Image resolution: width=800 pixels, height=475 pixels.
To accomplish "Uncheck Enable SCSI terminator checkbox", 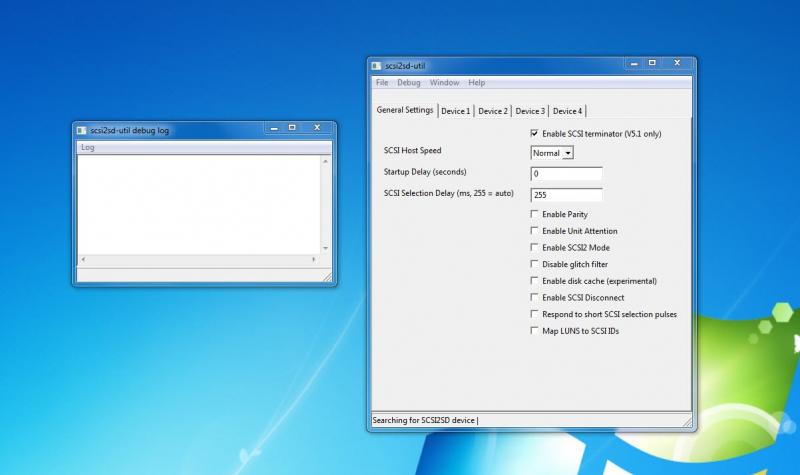I will [534, 134].
